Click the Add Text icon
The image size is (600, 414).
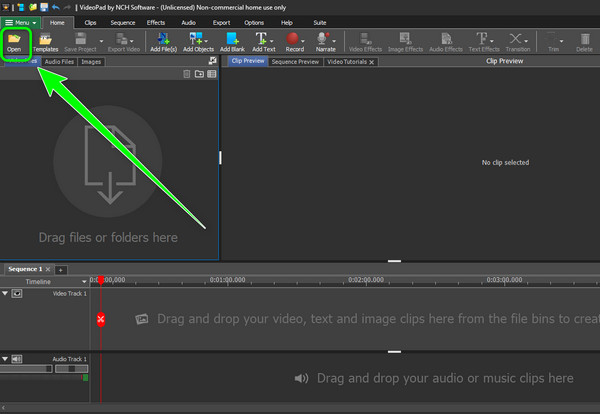[261, 39]
